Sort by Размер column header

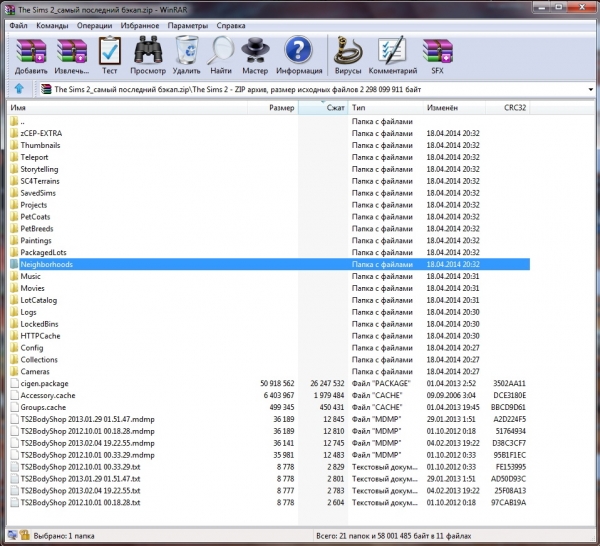click(272, 108)
